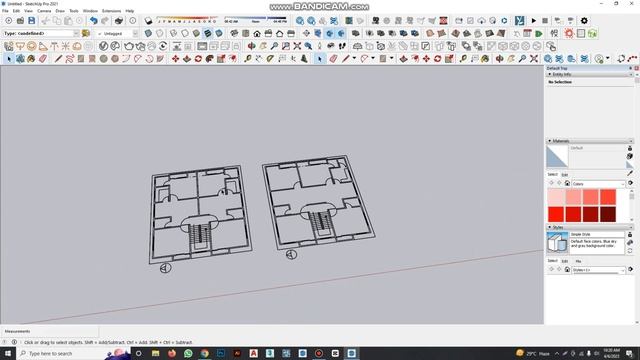This screenshot has width=640, height=360.
Task: Open the rectangle tool dropdown arrow
Action: tap(391, 59)
